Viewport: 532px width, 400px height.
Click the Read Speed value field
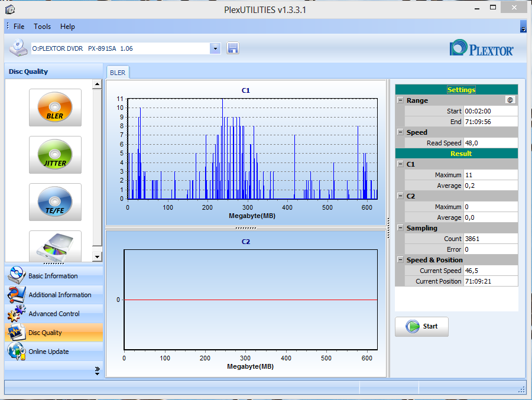click(491, 143)
